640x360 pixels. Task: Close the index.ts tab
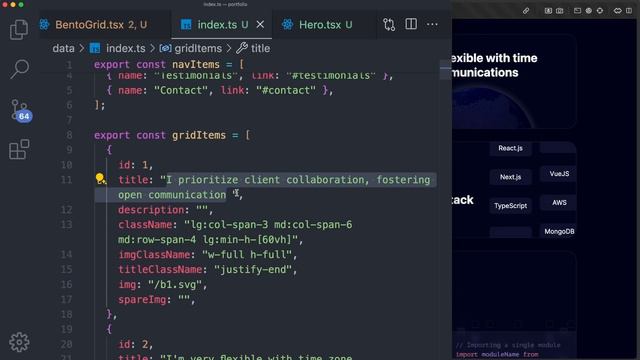click(260, 24)
